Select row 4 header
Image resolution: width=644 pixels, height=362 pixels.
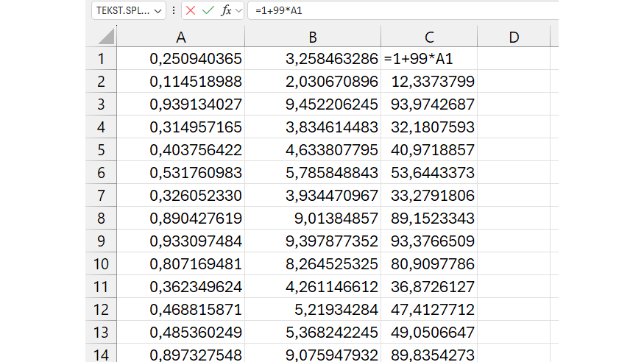[101, 127]
